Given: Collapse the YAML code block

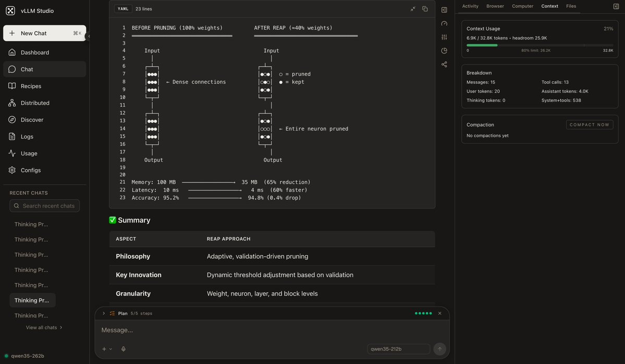Looking at the screenshot, I should (x=413, y=9).
